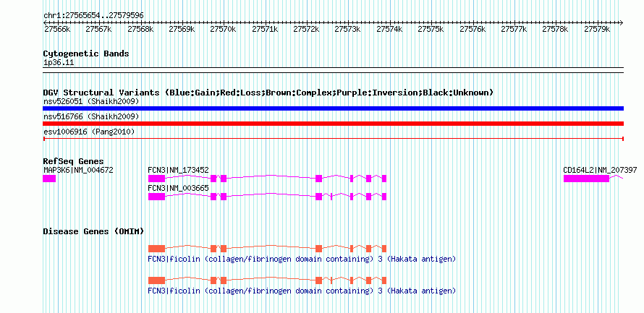Click the first orange OMIM FCN3 gene model exon
This screenshot has height=313, width=644.
(x=156, y=248)
